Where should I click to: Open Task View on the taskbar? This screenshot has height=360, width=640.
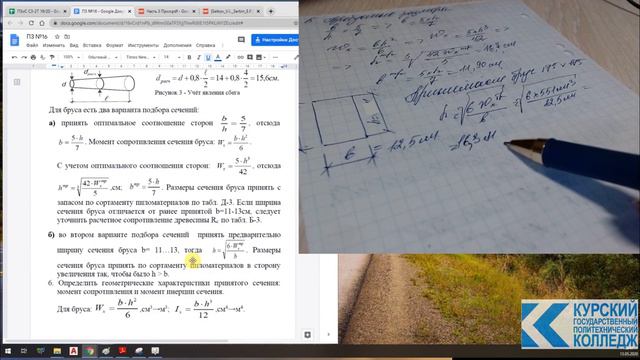tap(24, 351)
